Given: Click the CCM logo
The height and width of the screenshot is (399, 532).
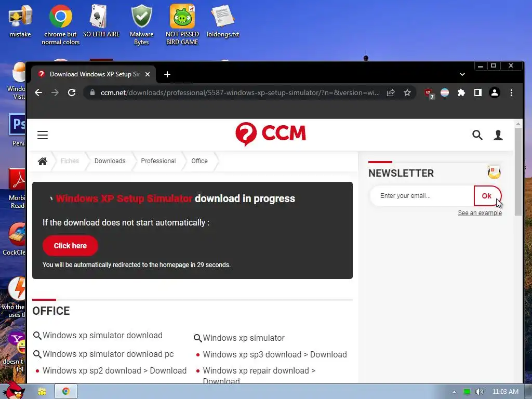Looking at the screenshot, I should coord(271,134).
